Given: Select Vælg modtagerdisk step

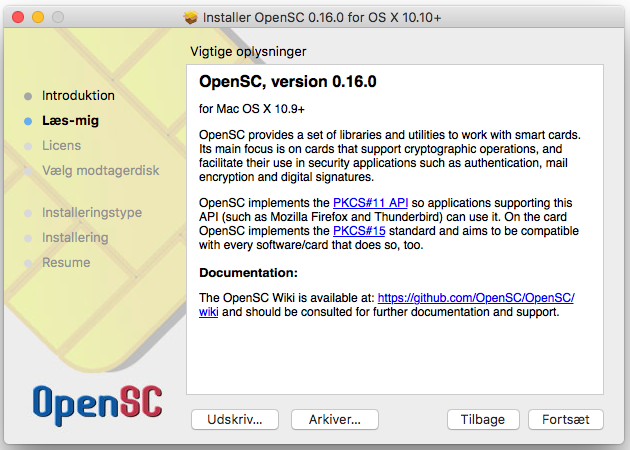Looking at the screenshot, I should [100, 170].
